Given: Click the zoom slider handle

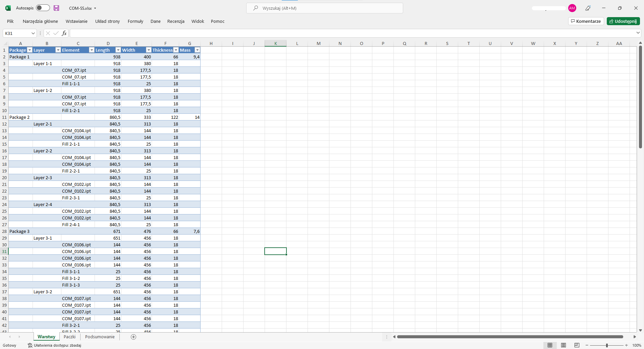Looking at the screenshot, I should (607, 345).
